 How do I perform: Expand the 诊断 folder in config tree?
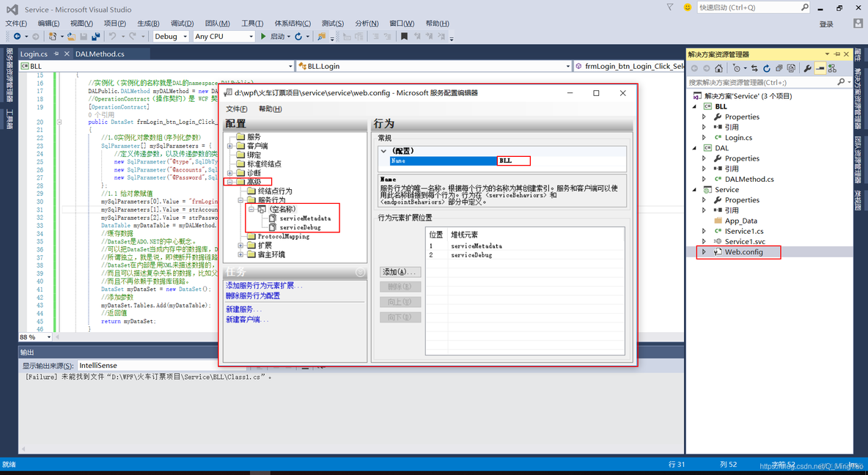click(229, 173)
